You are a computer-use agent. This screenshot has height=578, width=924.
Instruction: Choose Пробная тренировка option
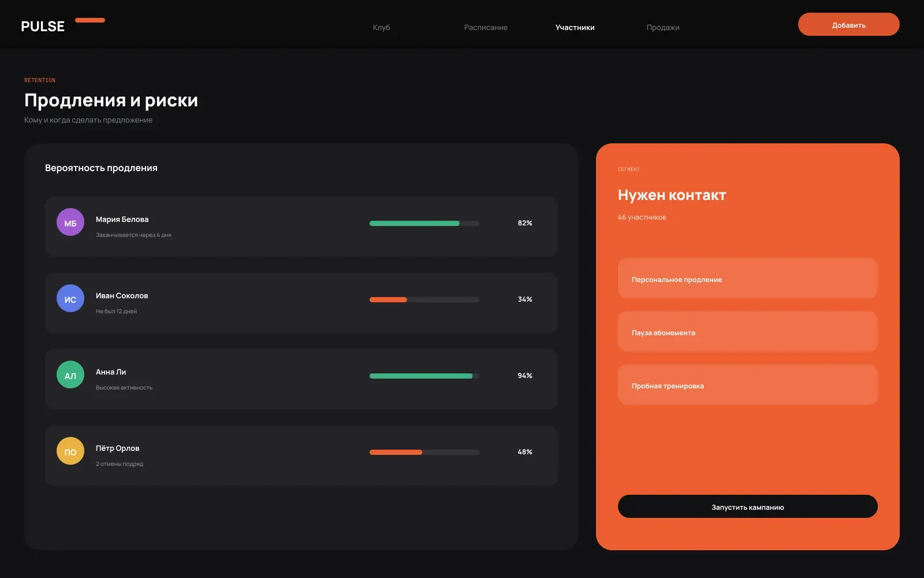pyautogui.click(x=747, y=384)
